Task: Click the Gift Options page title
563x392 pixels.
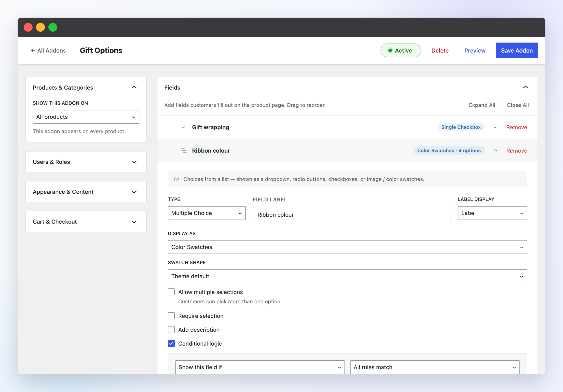Action: pyautogui.click(x=101, y=50)
